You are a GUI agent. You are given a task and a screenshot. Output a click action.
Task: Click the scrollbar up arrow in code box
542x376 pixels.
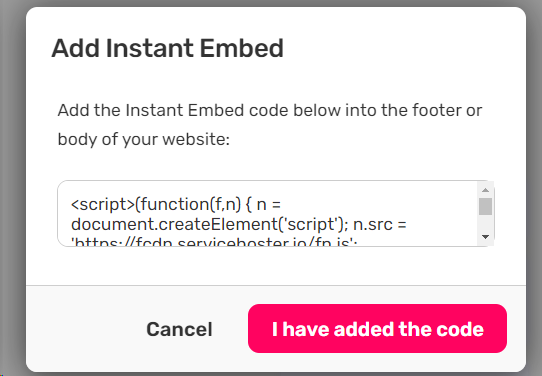coord(485,190)
